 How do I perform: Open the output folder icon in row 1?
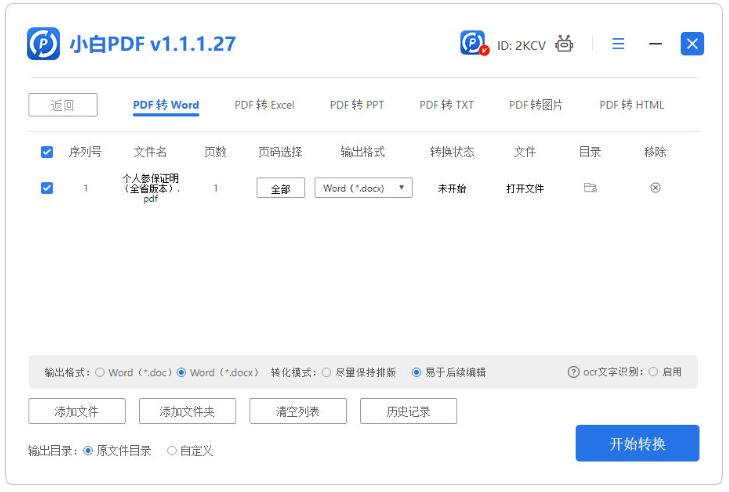[x=590, y=188]
